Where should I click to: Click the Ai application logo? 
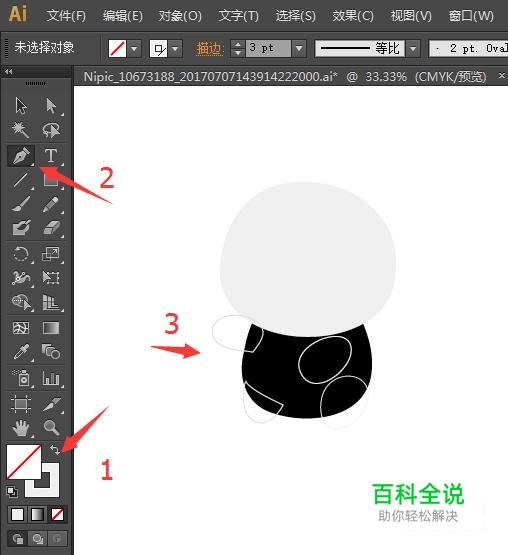[x=18, y=14]
